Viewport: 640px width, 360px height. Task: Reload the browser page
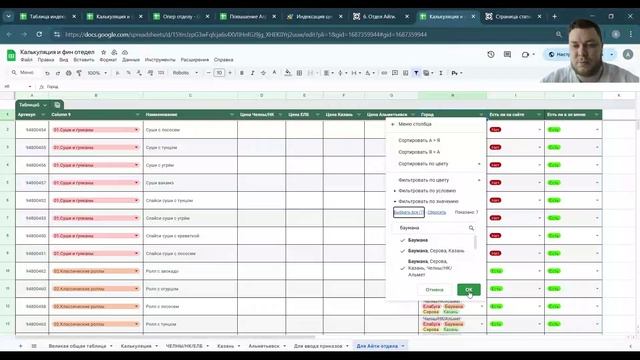[x=39, y=34]
